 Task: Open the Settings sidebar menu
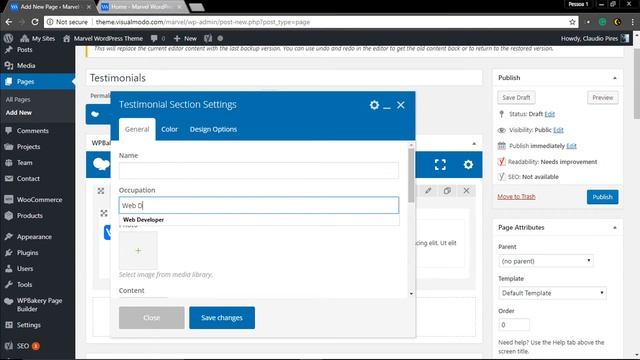29,325
